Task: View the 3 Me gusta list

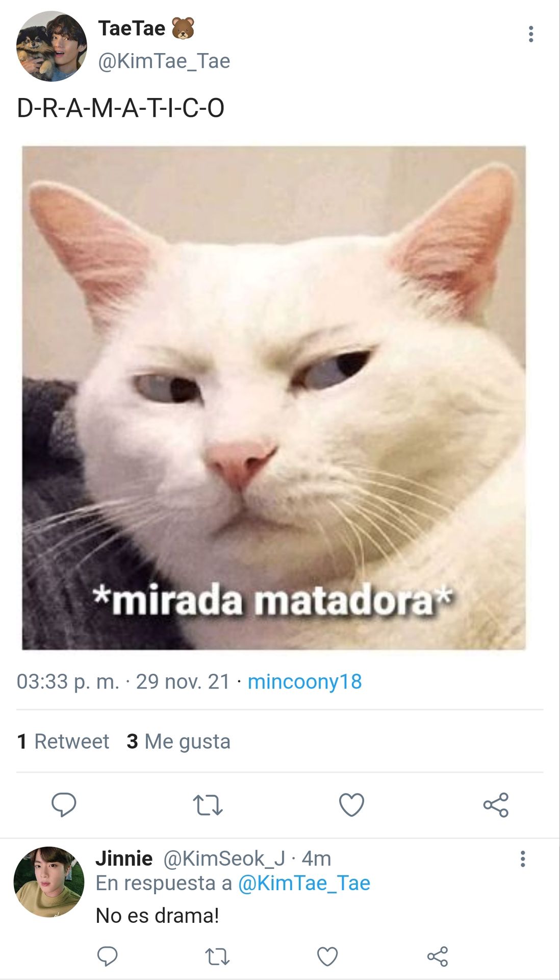Action: coord(179,741)
